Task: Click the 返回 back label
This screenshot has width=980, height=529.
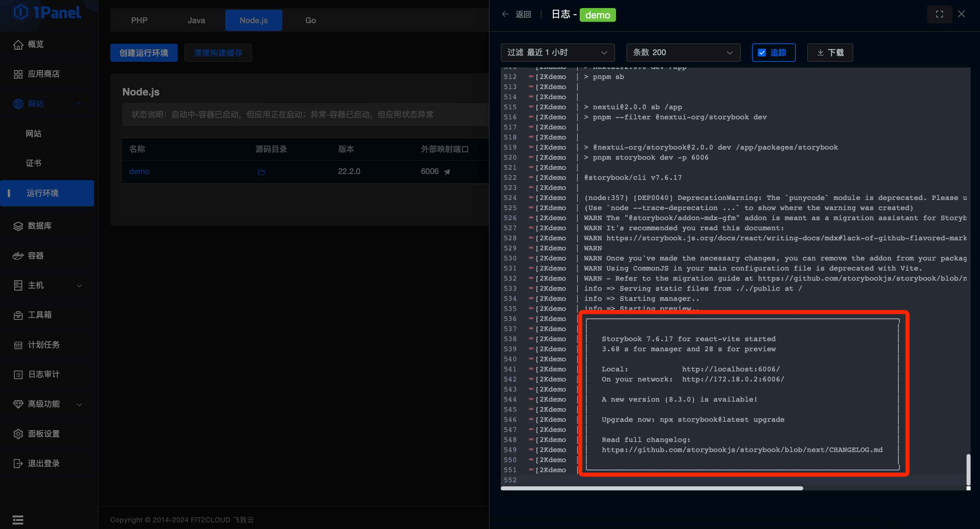Action: [523, 14]
